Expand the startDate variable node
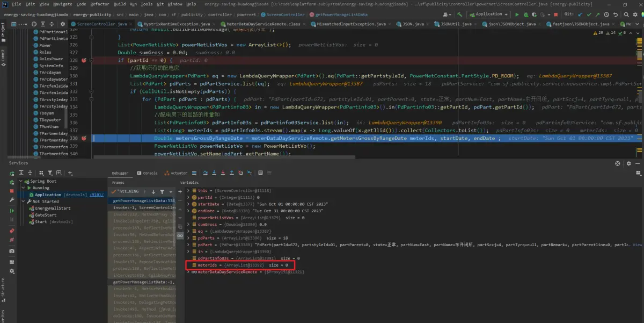The height and width of the screenshot is (323, 644). coord(188,204)
